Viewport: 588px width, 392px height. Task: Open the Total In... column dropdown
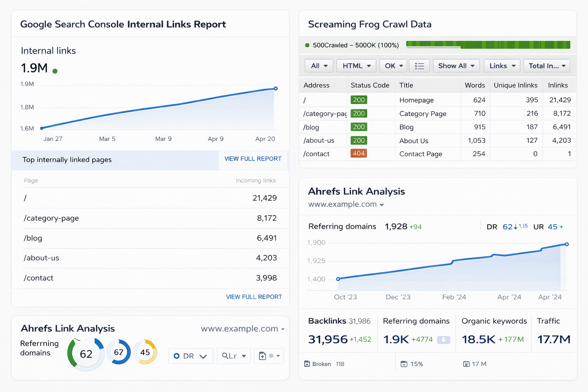(x=547, y=65)
